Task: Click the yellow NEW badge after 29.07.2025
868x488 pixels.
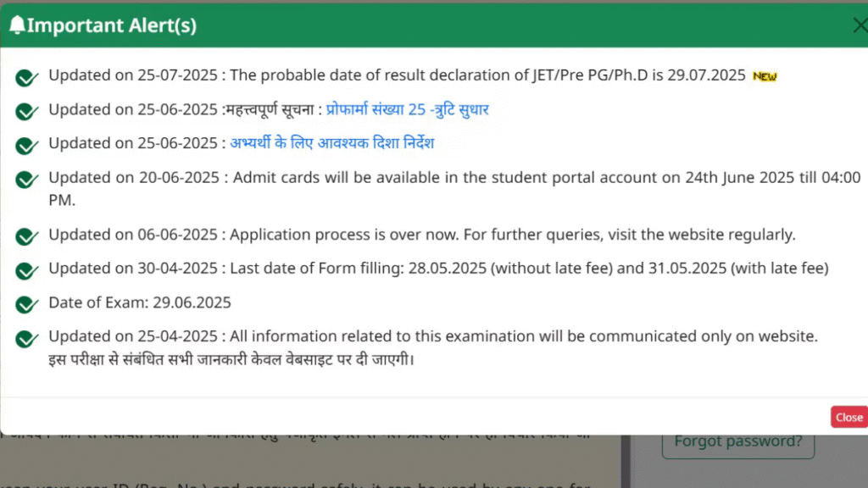Action: (765, 76)
